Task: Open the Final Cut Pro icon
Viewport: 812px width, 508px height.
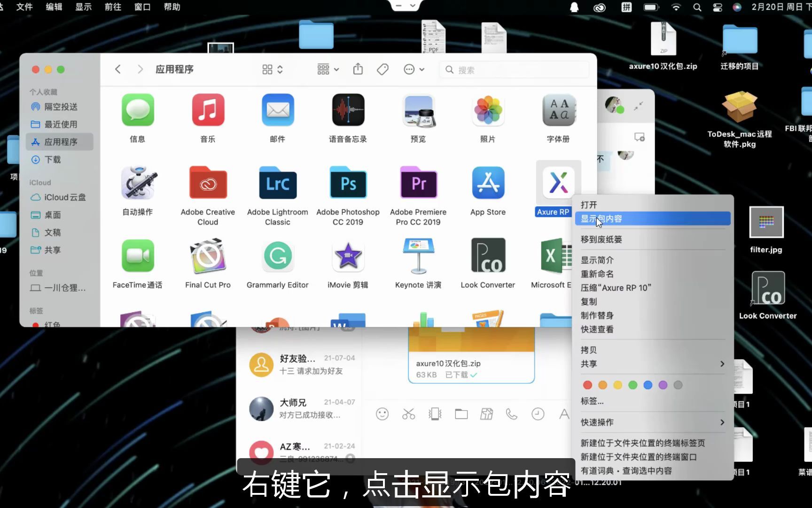Action: point(208,256)
